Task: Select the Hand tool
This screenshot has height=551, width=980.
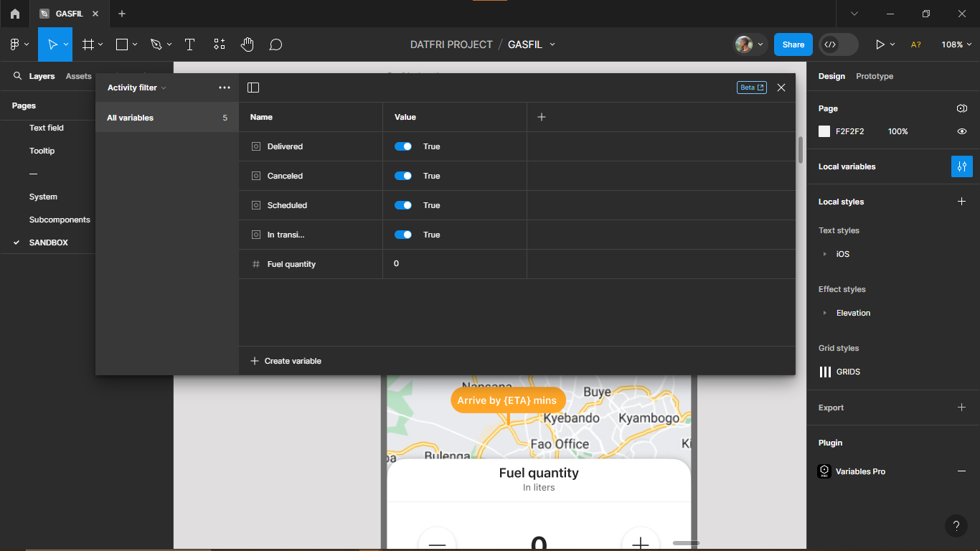Action: 248,44
